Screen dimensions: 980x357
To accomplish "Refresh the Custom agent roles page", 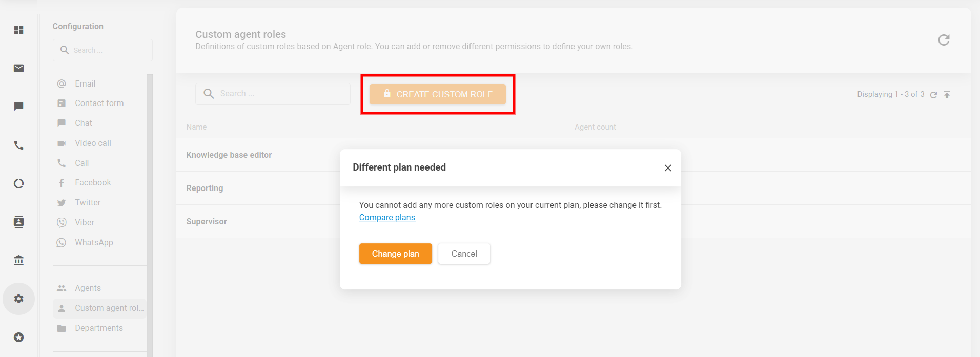I will click(x=944, y=40).
